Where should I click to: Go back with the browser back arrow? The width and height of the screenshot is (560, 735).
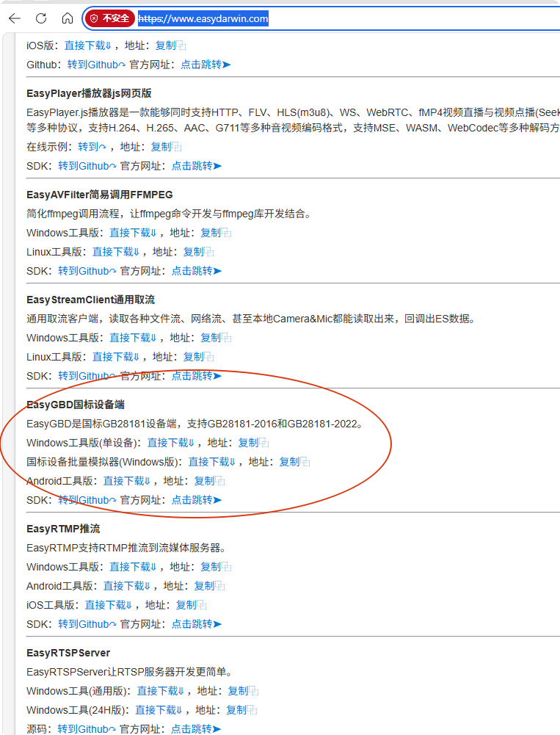click(x=15, y=18)
